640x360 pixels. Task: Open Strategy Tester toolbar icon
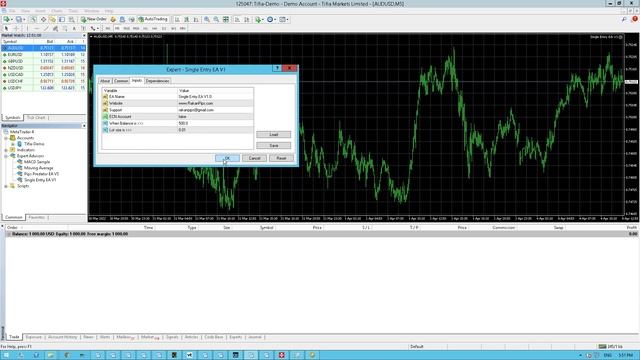(72, 19)
